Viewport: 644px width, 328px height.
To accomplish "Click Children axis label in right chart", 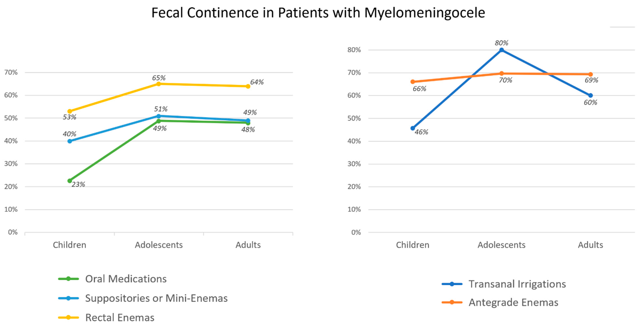I will pyautogui.click(x=413, y=245).
